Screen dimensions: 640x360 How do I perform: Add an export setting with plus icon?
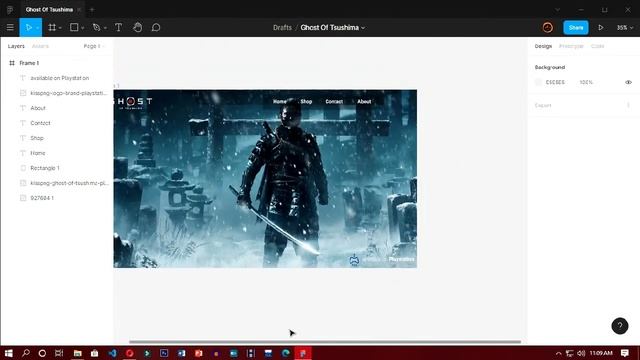(x=628, y=105)
